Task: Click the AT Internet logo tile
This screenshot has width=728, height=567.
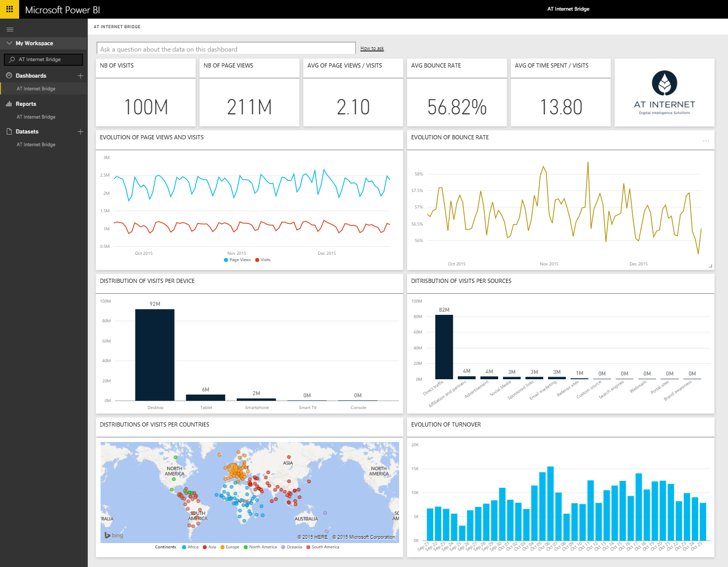Action: [x=665, y=93]
